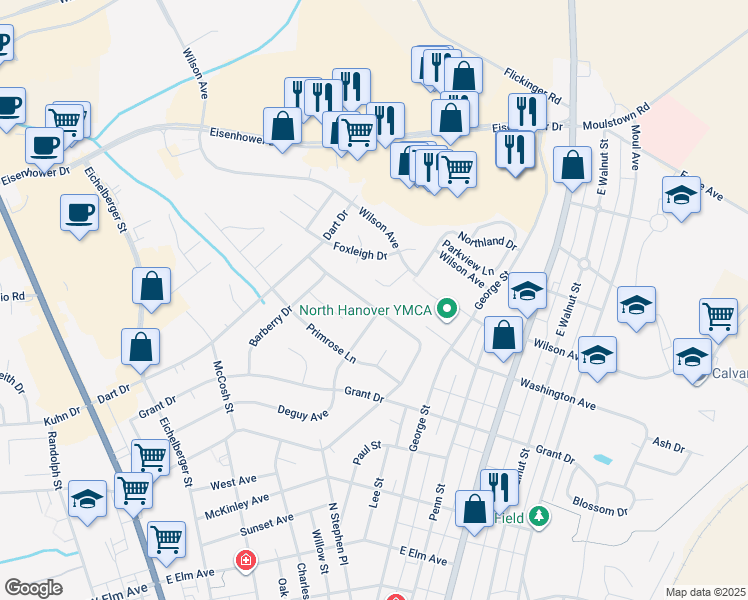Click the Map data ©2025 attribution text
This screenshot has width=748, height=600.
[x=704, y=592]
